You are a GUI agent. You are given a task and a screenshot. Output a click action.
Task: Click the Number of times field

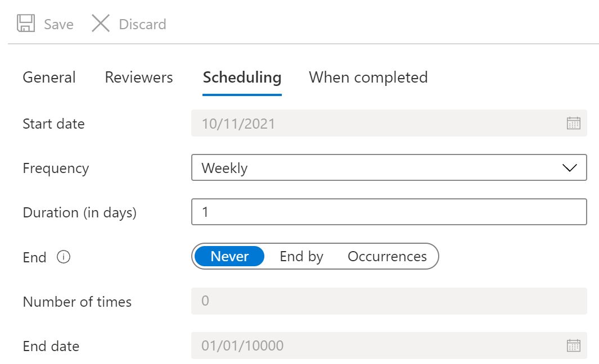pos(389,301)
